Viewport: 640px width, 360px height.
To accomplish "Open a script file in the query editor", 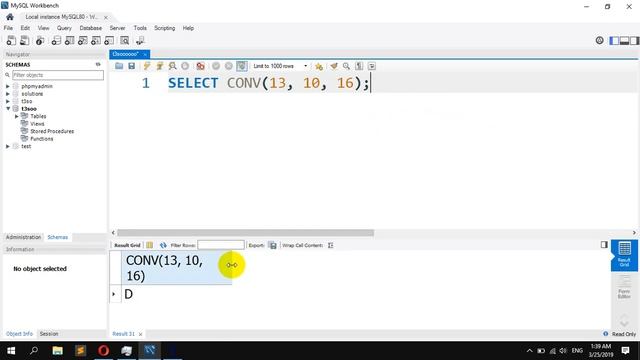I will (x=119, y=66).
